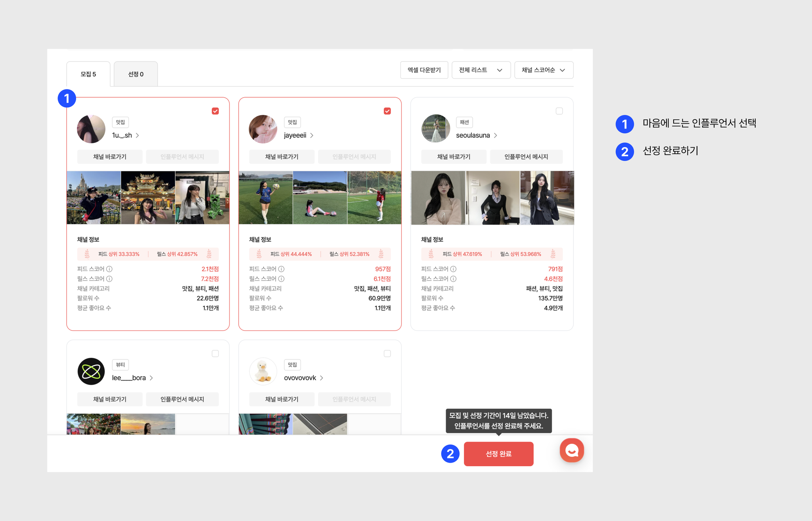Click 채널 바로가기 on ovovovovk card
Viewport: 812px width, 521px height.
coord(282,399)
